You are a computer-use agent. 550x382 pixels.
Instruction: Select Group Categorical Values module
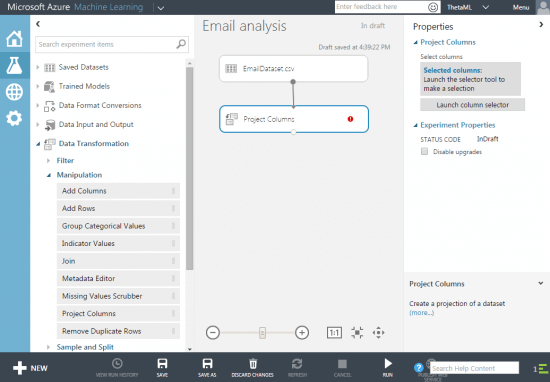coord(118,226)
